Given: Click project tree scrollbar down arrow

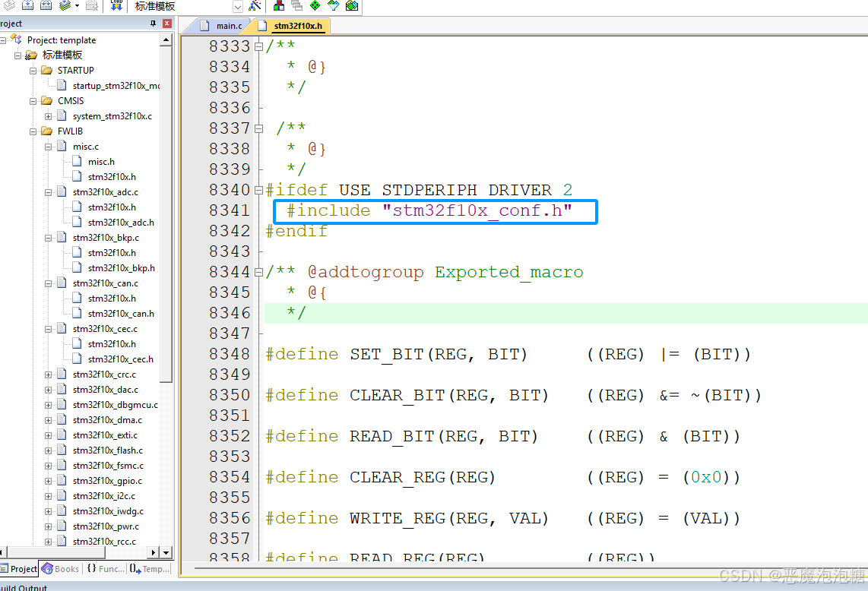Looking at the screenshot, I should tap(166, 552).
